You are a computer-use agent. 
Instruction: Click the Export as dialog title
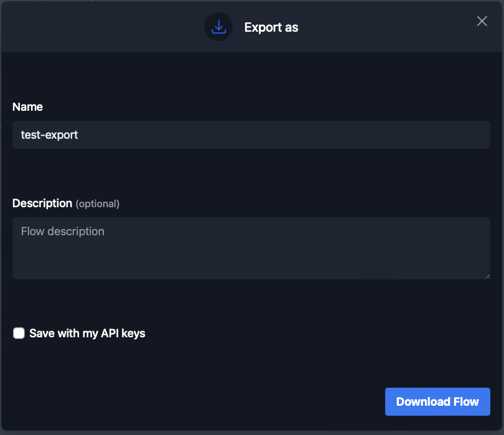(271, 27)
